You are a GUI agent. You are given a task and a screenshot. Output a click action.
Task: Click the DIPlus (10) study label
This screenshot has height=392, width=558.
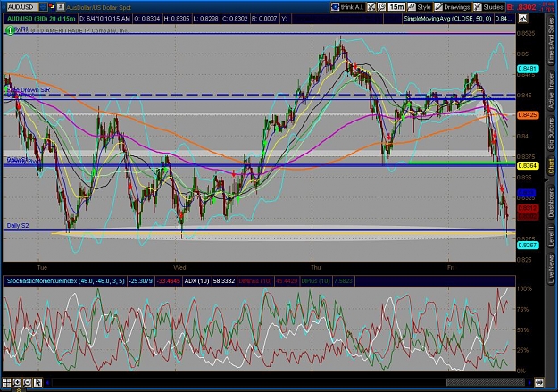pos(315,281)
